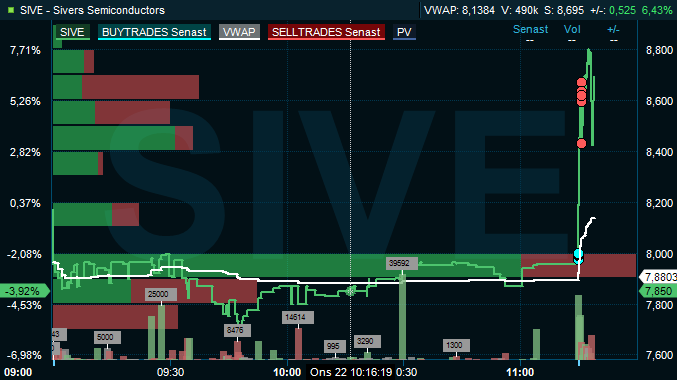Click the 39592 volume label
Viewport: 677px width, 380px height.
[402, 263]
